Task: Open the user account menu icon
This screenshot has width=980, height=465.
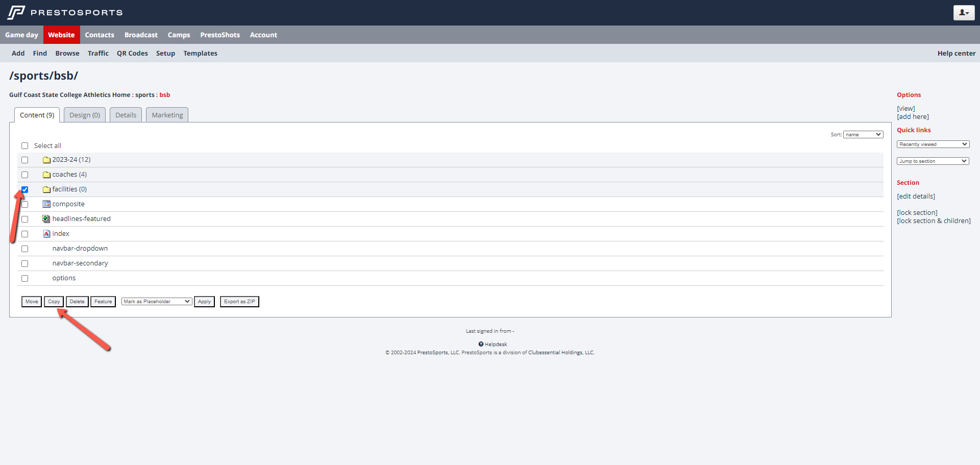Action: (x=964, y=13)
